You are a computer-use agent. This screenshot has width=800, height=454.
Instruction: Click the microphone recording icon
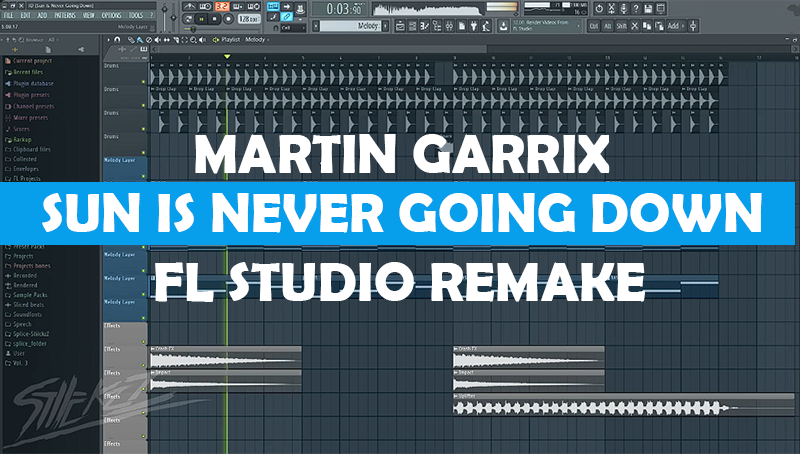coord(623,9)
